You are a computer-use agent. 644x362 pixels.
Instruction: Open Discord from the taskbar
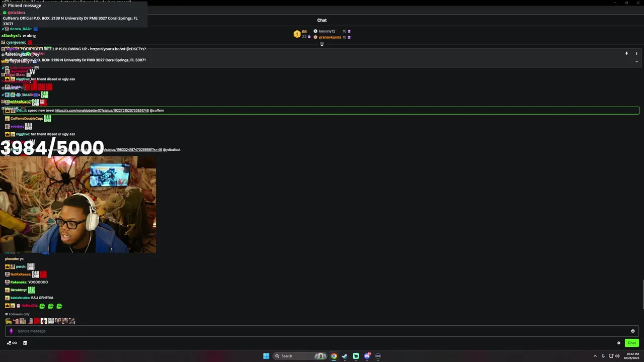367,356
